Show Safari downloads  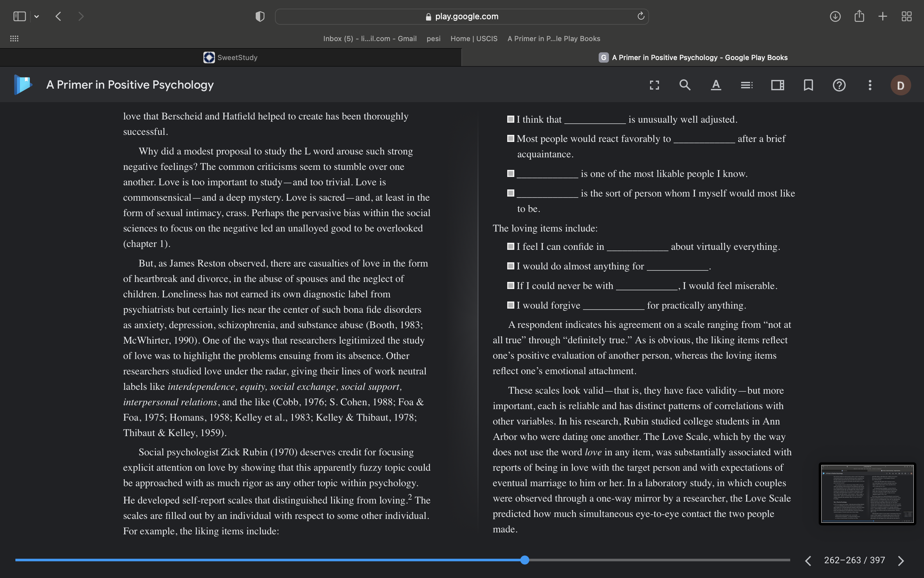[x=835, y=16]
